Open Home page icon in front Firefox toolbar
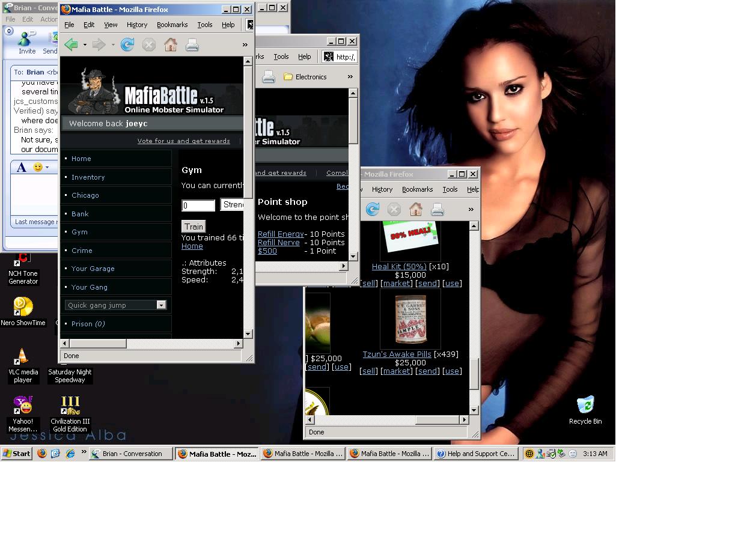Screen dimensions: 750x560 [x=171, y=44]
